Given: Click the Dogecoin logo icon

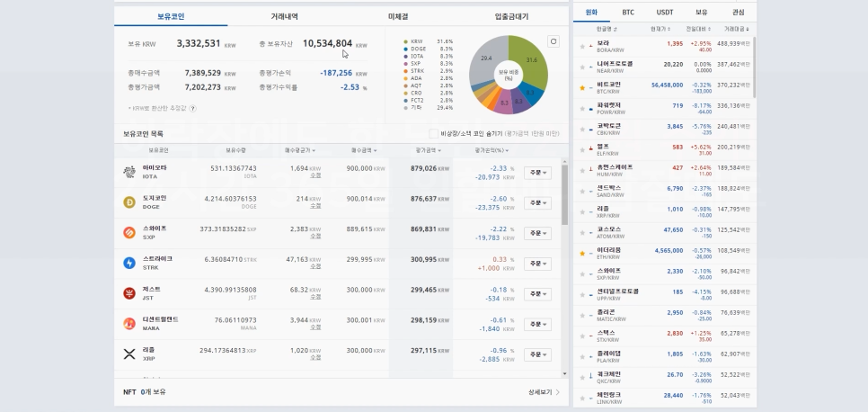Looking at the screenshot, I should pyautogui.click(x=128, y=202).
